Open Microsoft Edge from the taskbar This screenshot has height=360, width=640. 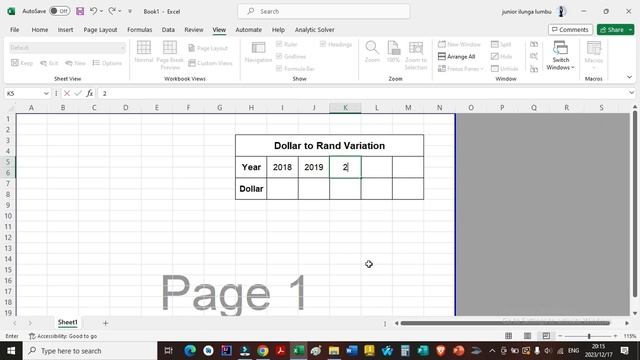(190, 351)
